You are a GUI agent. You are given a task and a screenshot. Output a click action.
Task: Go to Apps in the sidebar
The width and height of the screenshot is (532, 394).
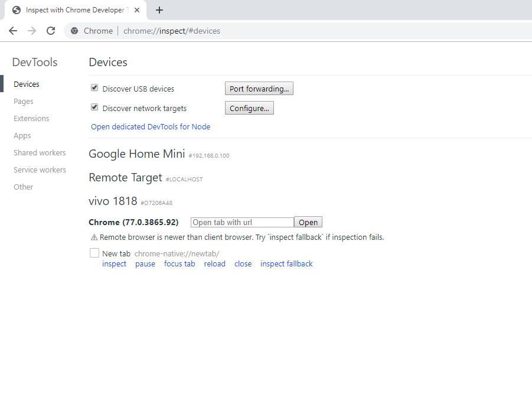[22, 136]
